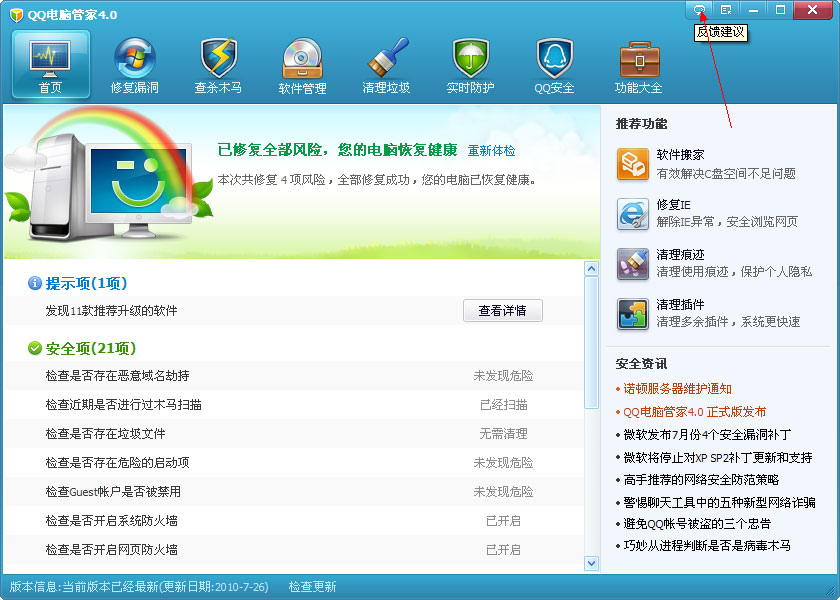
Task: Select row 检查是否存在垃圾文件
Action: point(295,433)
